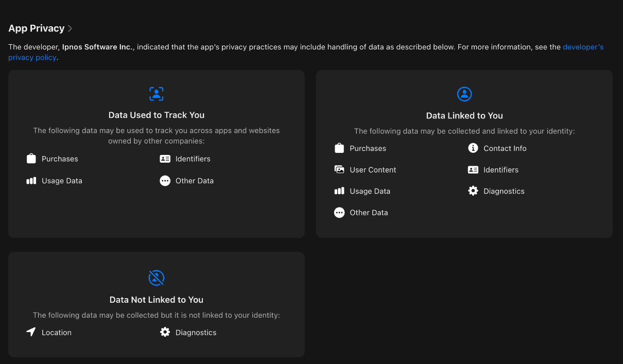Click the Location arrow icon
The width and height of the screenshot is (623, 364).
(x=31, y=332)
